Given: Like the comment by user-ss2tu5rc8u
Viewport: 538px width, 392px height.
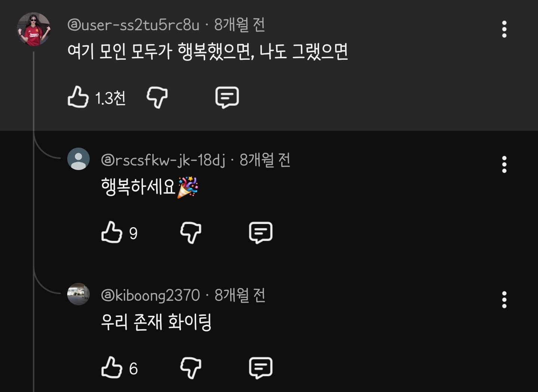Looking at the screenshot, I should pyautogui.click(x=78, y=97).
